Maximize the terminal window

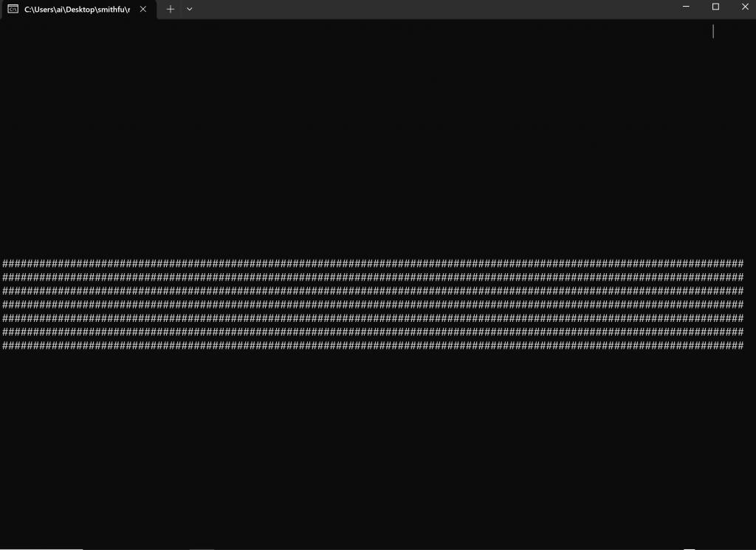click(715, 7)
